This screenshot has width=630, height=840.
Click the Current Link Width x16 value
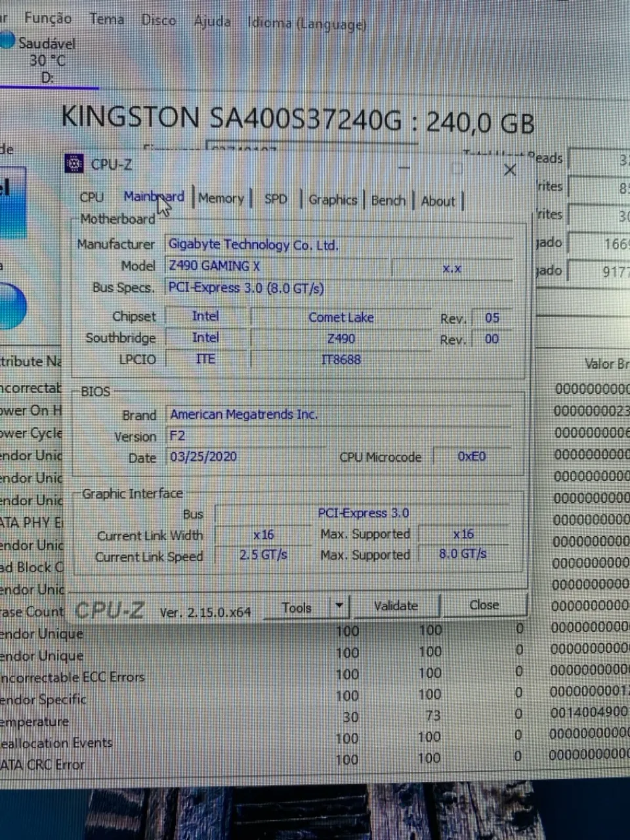[264, 535]
